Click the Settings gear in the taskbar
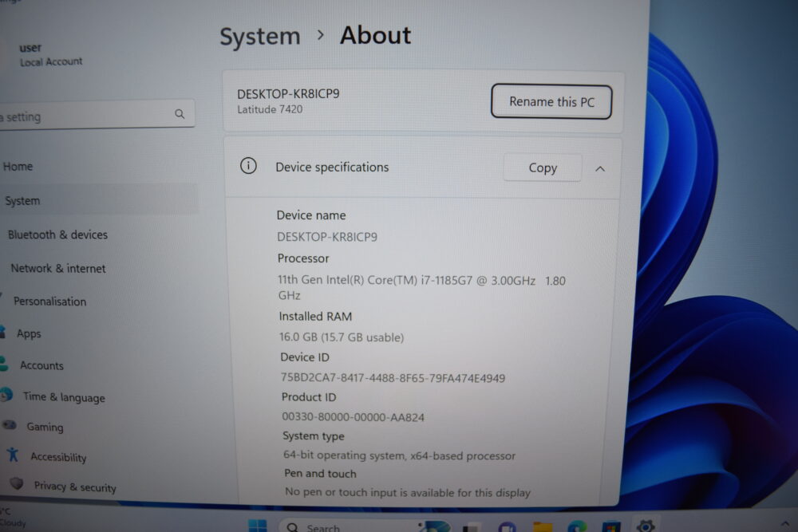This screenshot has width=798, height=532. pos(646,526)
